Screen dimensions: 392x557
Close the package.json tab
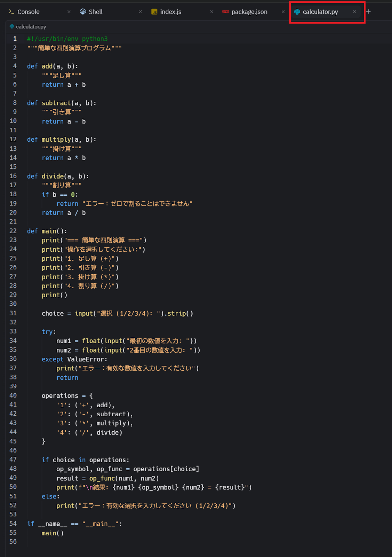click(x=283, y=12)
